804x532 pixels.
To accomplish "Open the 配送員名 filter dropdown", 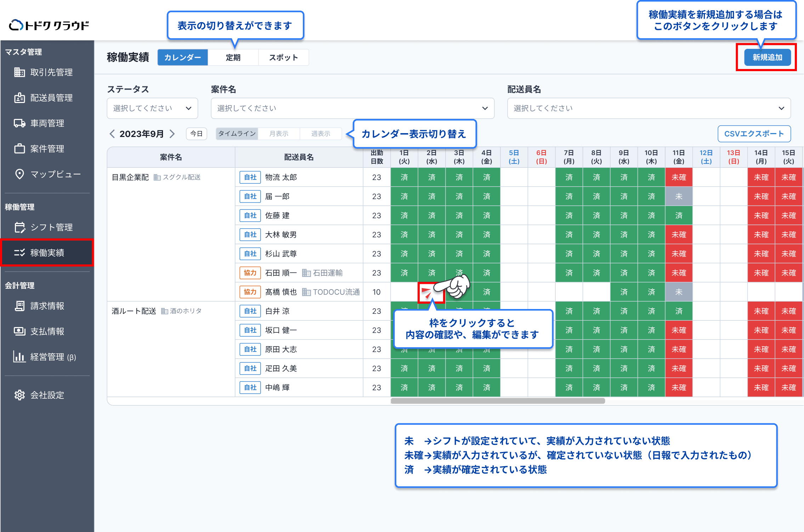I will click(649, 108).
